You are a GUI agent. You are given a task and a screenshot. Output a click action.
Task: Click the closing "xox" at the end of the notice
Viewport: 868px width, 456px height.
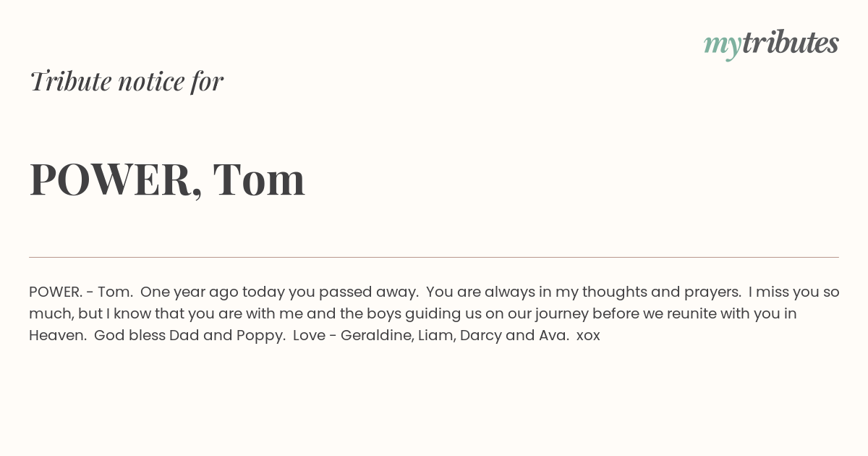click(x=588, y=337)
